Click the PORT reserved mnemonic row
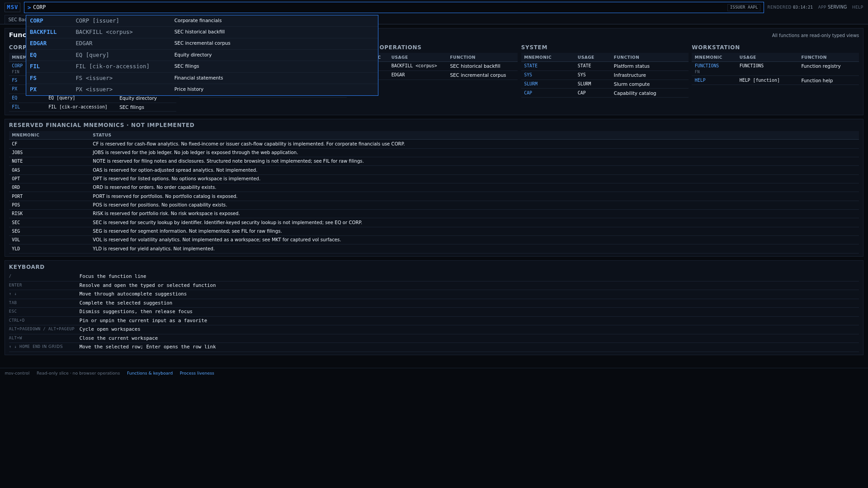This screenshot has width=868, height=488. click(x=434, y=197)
